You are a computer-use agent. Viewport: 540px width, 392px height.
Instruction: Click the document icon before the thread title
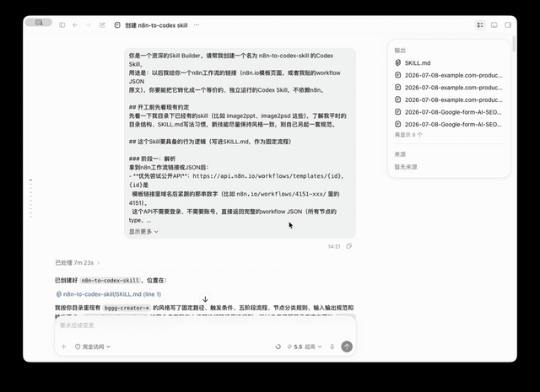click(117, 25)
